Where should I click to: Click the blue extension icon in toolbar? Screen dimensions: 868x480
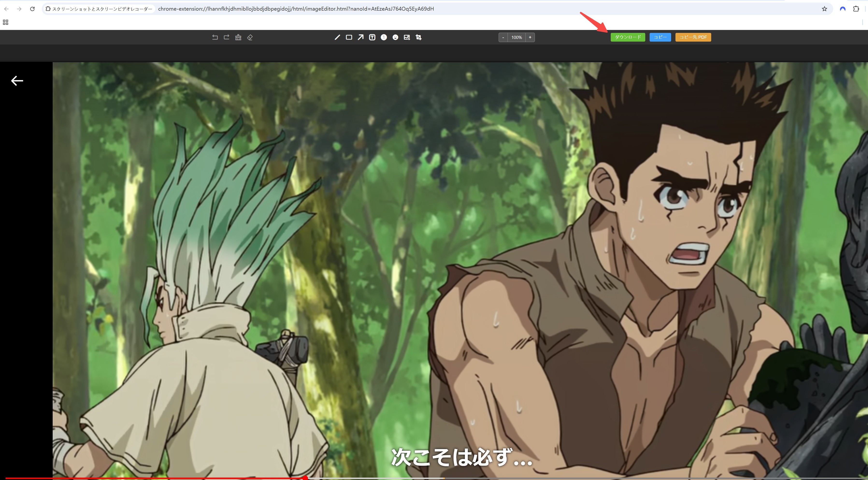843,9
